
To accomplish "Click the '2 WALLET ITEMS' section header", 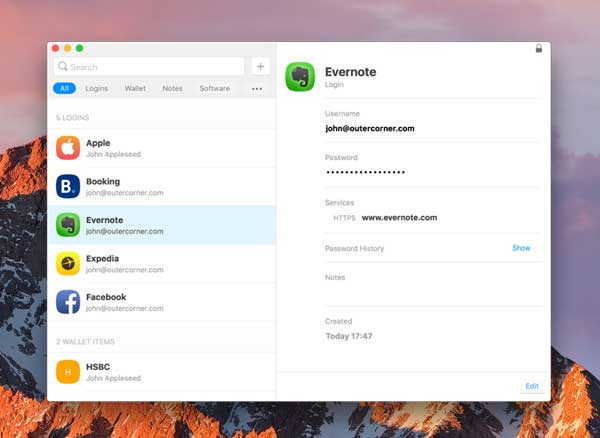I will [85, 342].
